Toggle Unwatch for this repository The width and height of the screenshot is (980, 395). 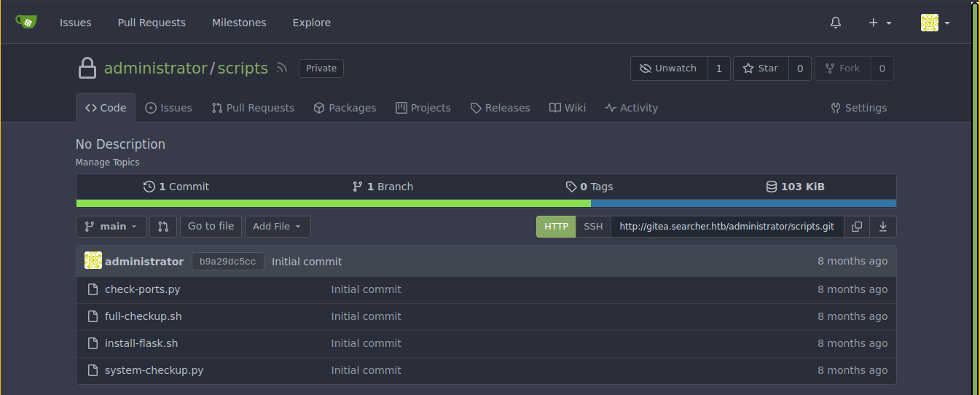pyautogui.click(x=668, y=69)
